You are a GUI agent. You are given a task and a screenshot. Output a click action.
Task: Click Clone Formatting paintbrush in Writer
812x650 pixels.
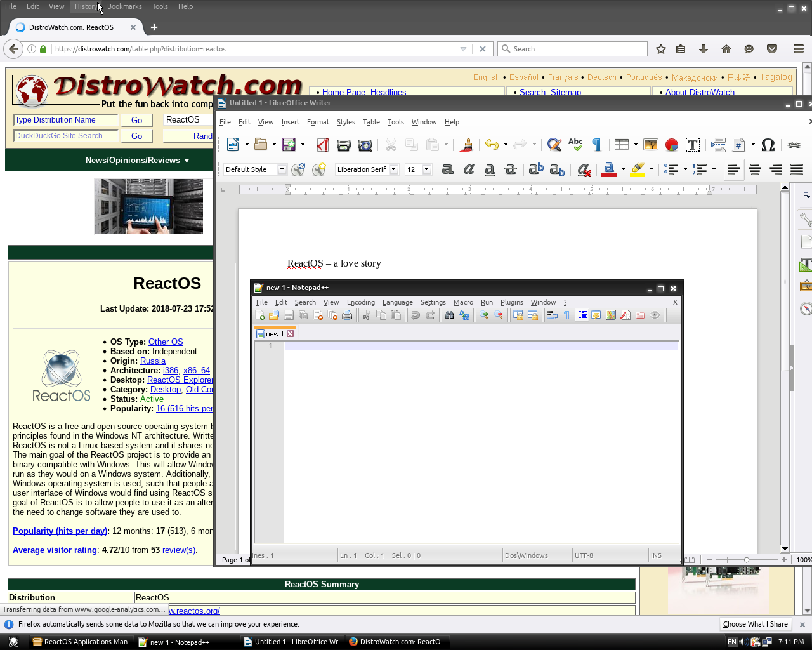pos(468,145)
